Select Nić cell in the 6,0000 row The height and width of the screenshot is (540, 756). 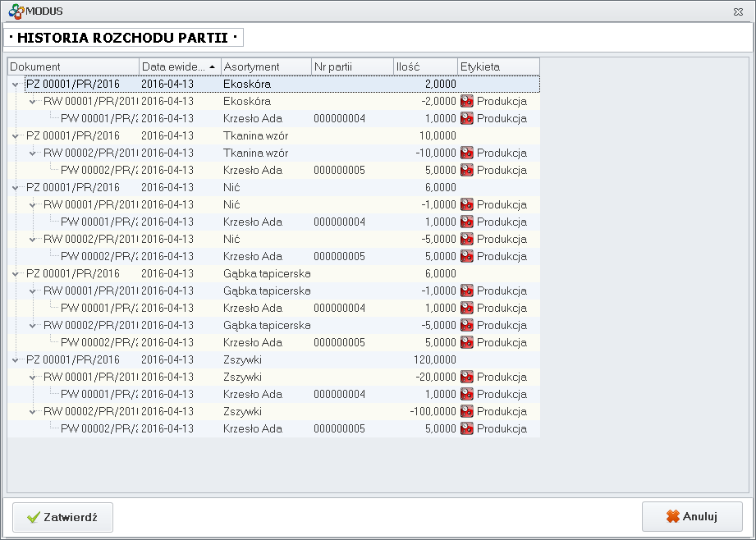[x=266, y=188]
